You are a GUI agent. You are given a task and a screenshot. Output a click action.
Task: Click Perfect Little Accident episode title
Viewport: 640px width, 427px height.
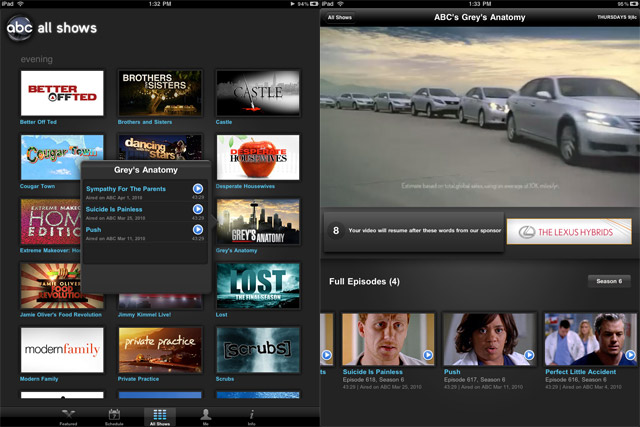[x=580, y=372]
